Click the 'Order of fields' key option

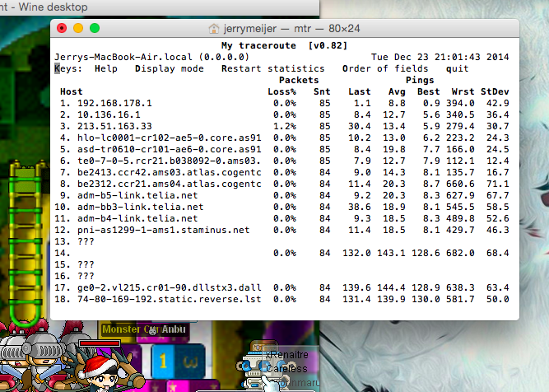point(385,68)
